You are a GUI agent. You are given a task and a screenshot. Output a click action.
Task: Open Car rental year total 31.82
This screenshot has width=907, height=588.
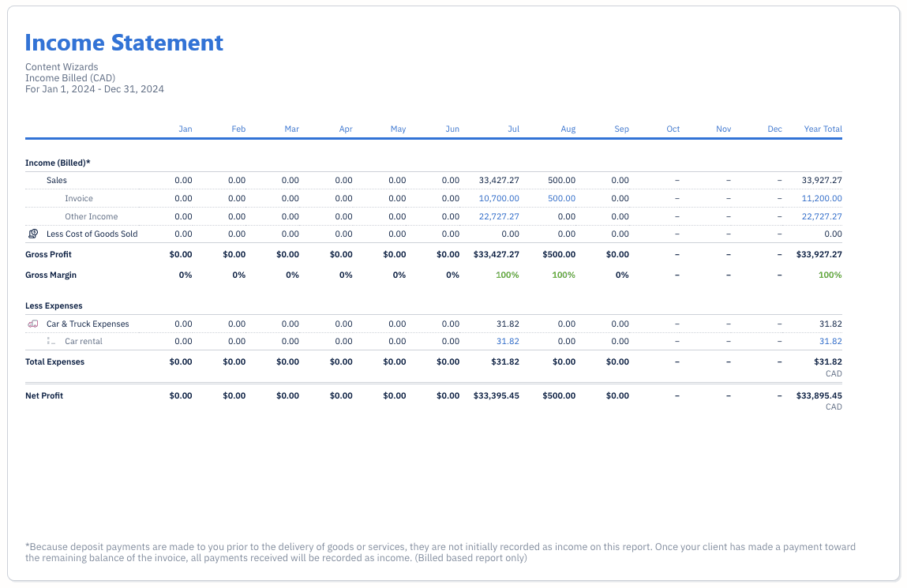(x=830, y=341)
